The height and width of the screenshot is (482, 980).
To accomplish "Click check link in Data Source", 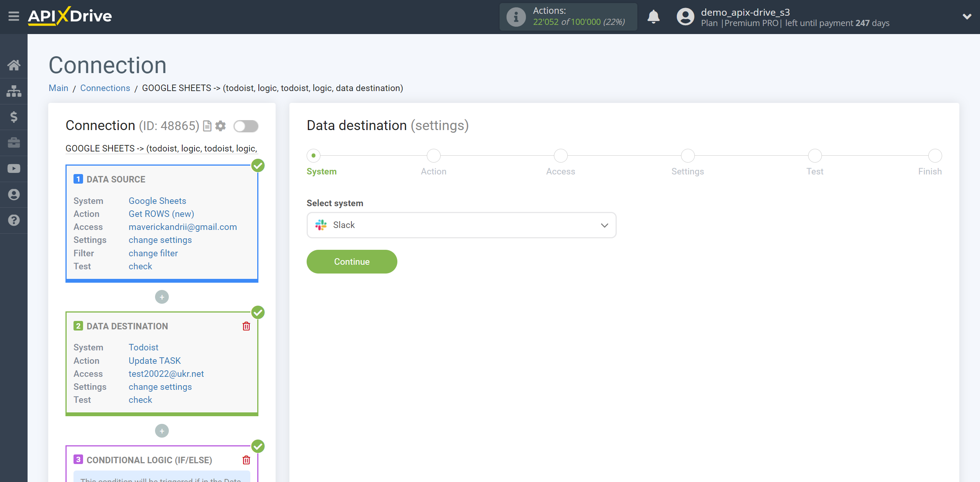I will [140, 266].
